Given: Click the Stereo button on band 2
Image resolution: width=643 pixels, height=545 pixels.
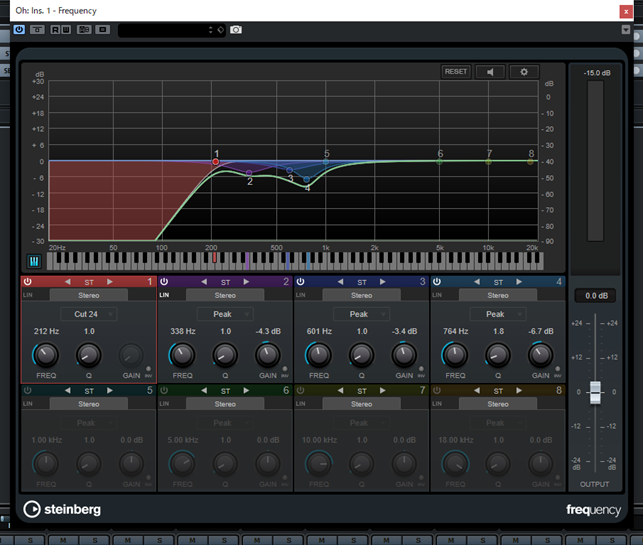Looking at the screenshot, I should pos(225,296).
